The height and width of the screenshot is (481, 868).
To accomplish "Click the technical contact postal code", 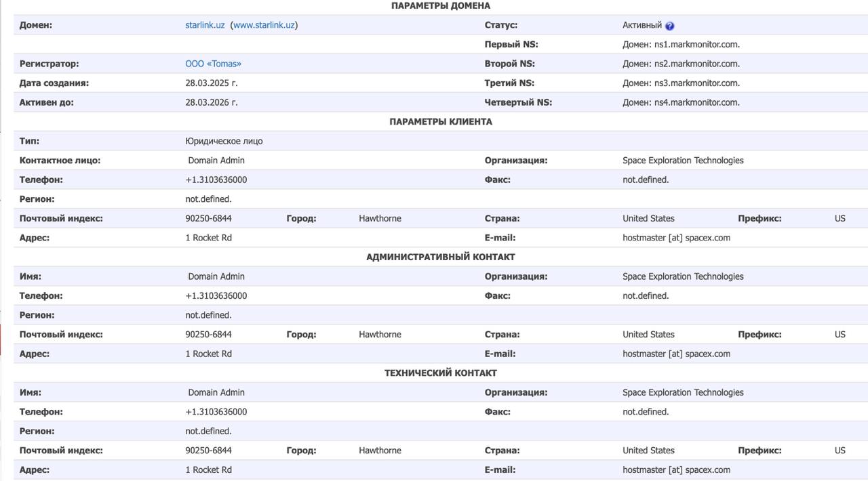I will point(208,451).
